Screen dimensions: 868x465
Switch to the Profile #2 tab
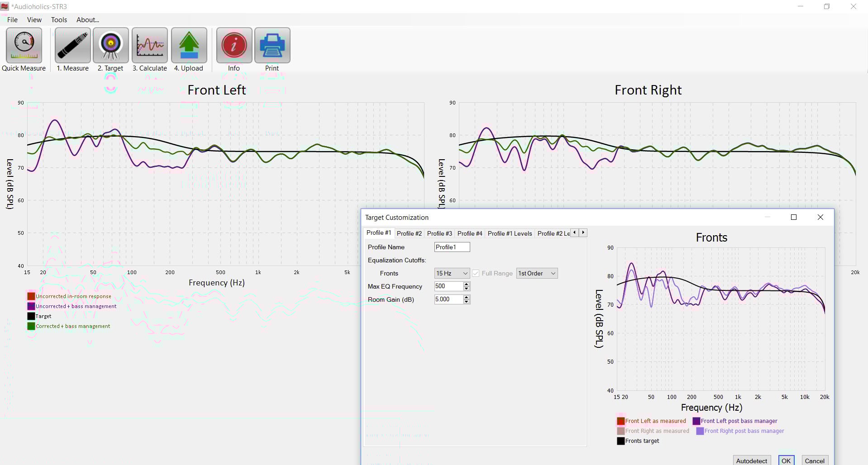click(x=409, y=233)
